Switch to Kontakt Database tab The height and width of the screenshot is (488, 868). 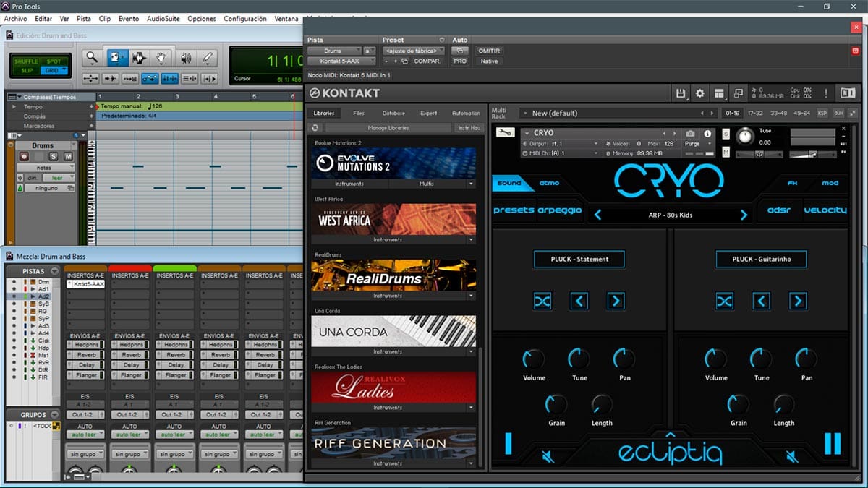[x=393, y=113]
